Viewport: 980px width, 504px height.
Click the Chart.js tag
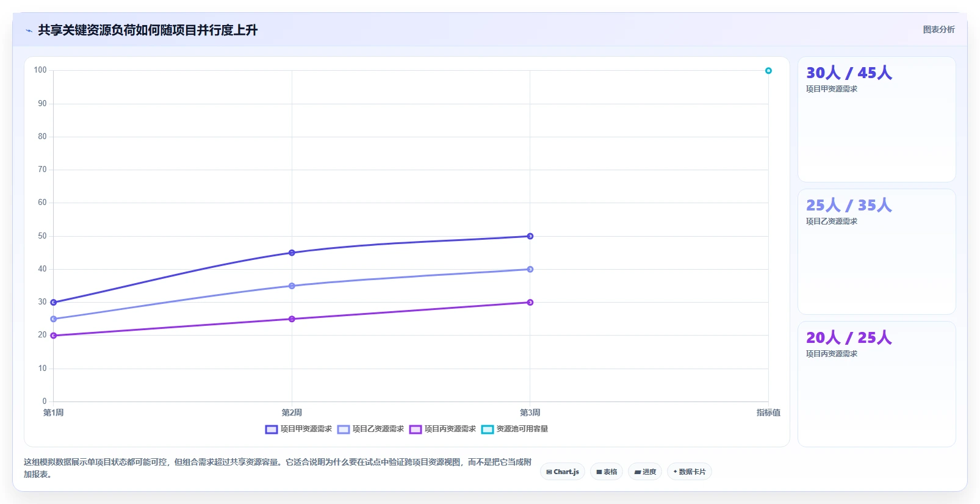click(563, 472)
